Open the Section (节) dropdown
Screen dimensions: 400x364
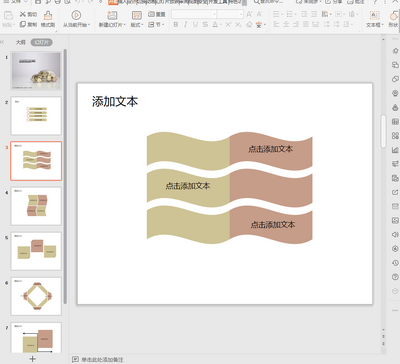click(x=155, y=24)
